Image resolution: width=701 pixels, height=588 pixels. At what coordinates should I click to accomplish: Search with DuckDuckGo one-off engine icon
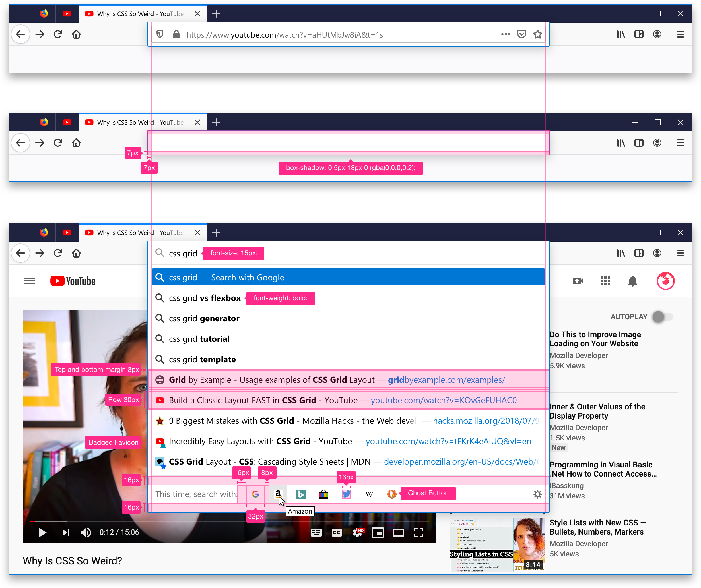[x=392, y=494]
